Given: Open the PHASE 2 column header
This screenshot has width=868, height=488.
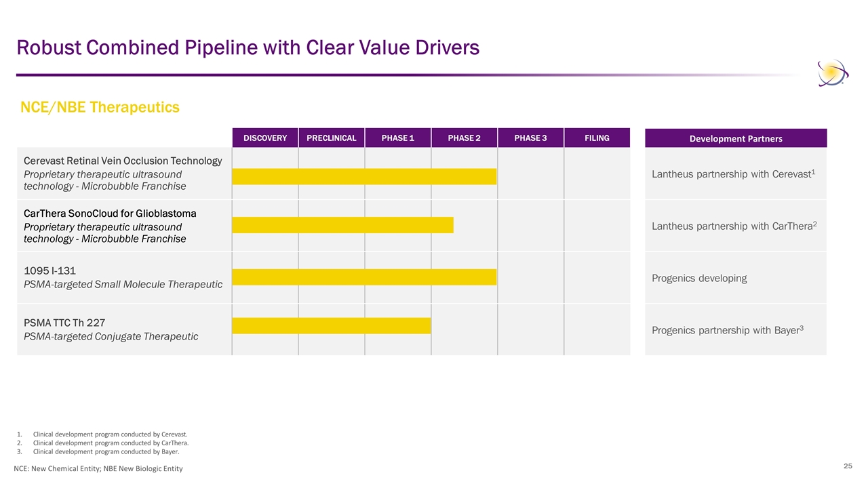Looking at the screenshot, I should click(x=465, y=138).
